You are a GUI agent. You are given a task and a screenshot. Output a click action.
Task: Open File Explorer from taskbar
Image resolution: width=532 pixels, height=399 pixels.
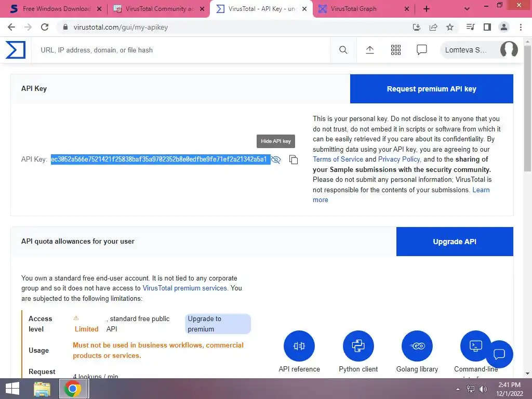pos(42,389)
